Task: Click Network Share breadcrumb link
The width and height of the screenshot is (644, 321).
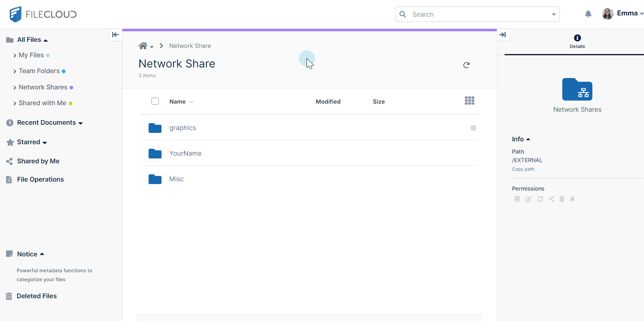Action: [x=190, y=46]
